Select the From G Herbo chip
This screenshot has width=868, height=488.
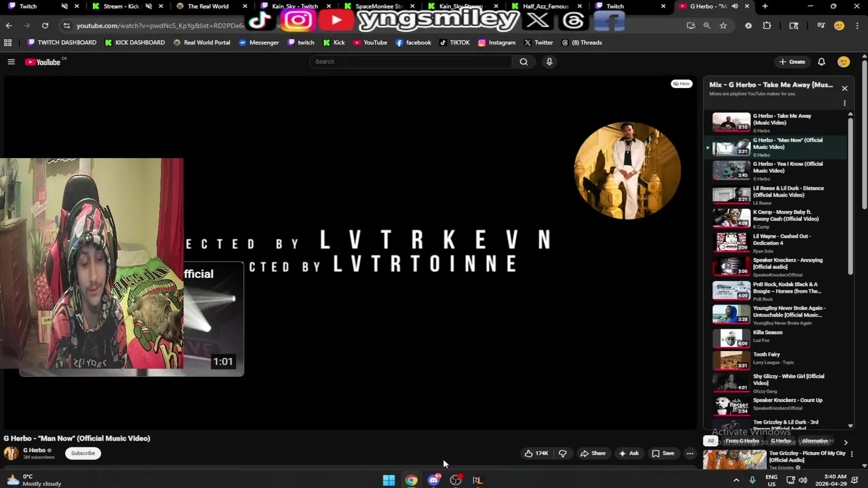pos(743,441)
